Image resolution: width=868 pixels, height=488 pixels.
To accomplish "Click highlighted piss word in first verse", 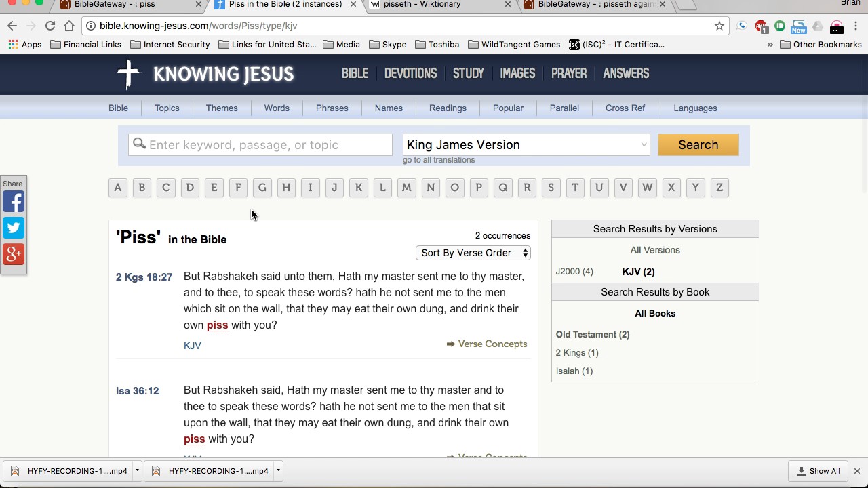I will tap(217, 325).
